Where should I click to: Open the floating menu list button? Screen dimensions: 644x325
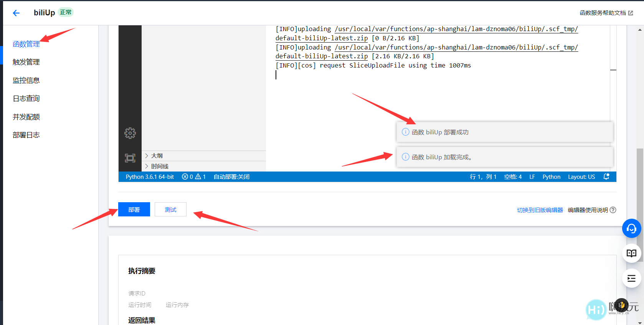click(x=631, y=278)
